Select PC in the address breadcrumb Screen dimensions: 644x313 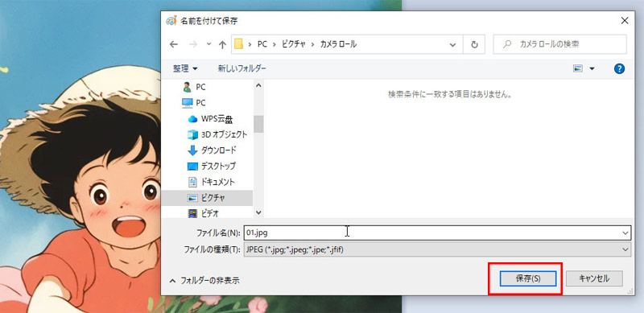(262, 44)
